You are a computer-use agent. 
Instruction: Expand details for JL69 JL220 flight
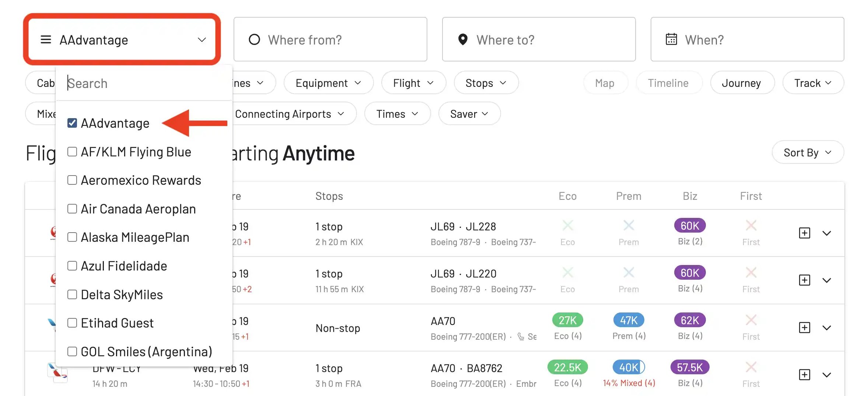(827, 280)
